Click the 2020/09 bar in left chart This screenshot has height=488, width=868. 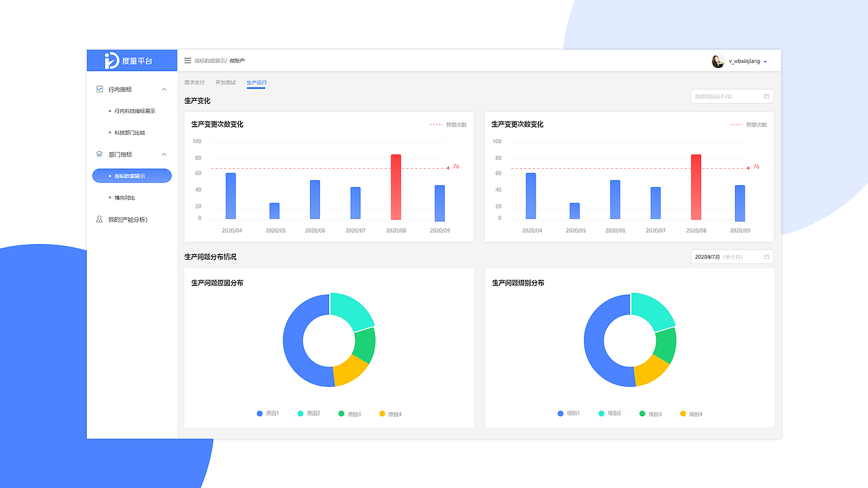point(439,203)
